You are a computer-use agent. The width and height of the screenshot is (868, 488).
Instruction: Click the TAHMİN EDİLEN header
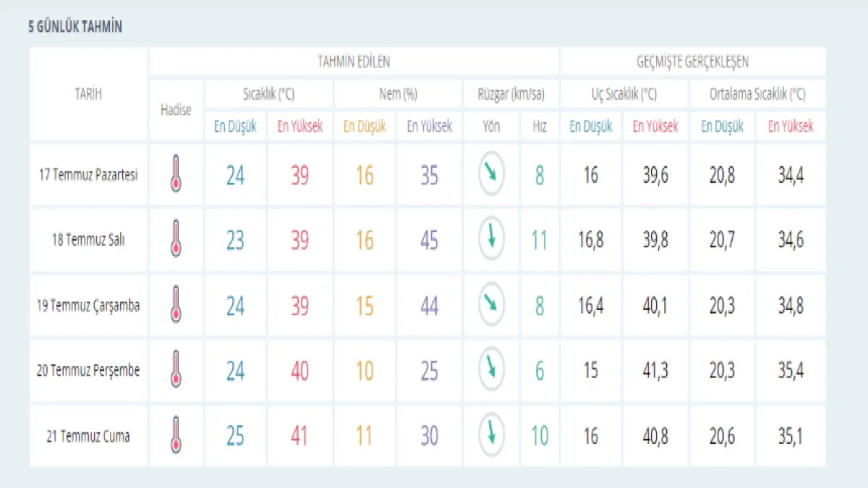pyautogui.click(x=354, y=62)
